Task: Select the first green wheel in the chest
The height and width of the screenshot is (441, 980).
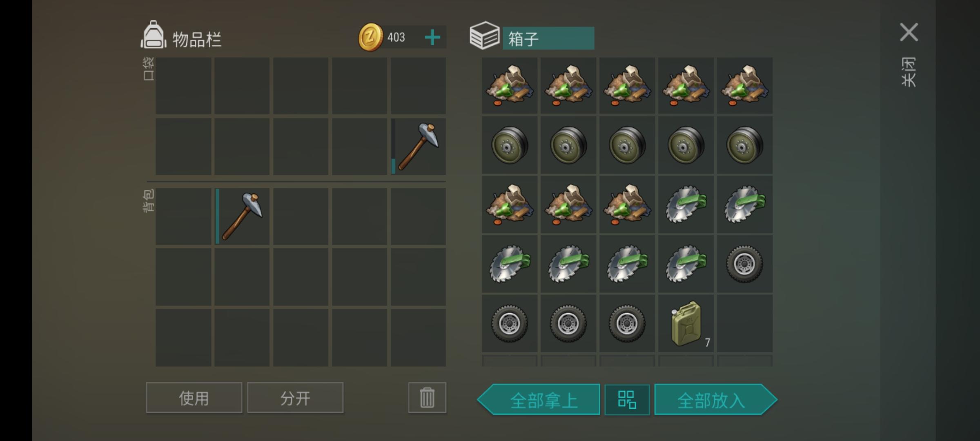Action: coord(510,145)
